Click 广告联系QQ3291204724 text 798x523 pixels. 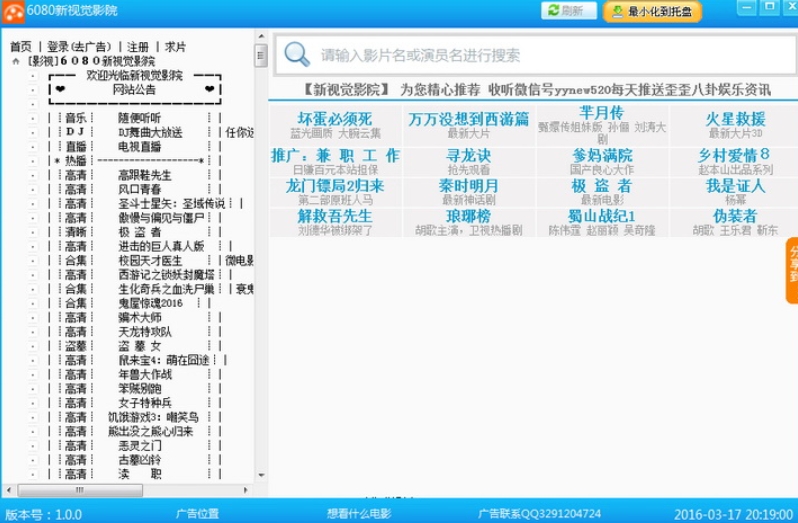pyautogui.click(x=539, y=514)
